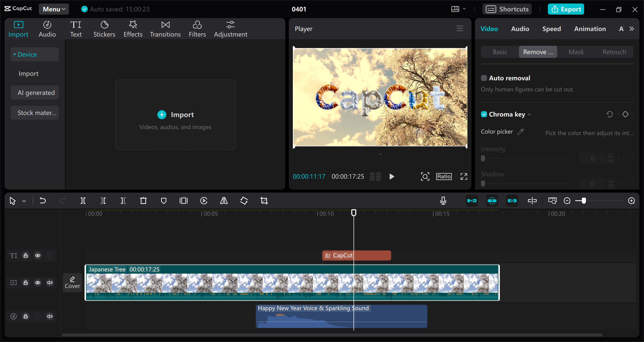644x342 pixels.
Task: Click the Detach audio tool icon
Action: point(532,201)
